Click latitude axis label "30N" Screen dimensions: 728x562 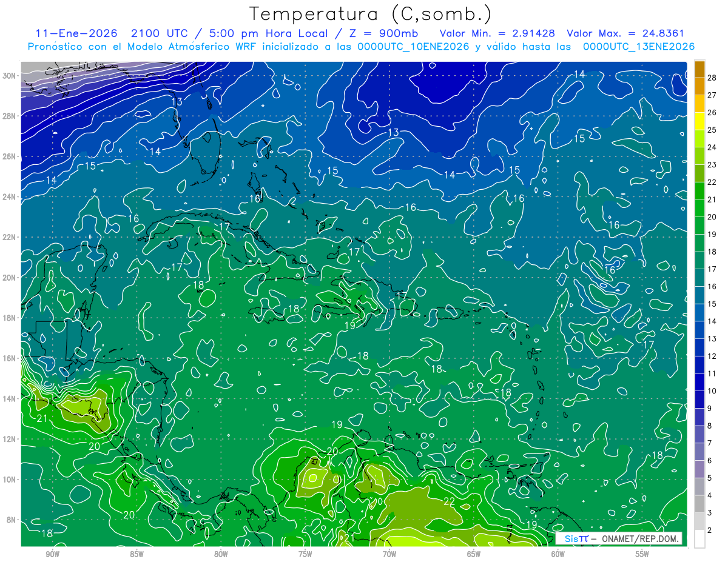pos(10,75)
